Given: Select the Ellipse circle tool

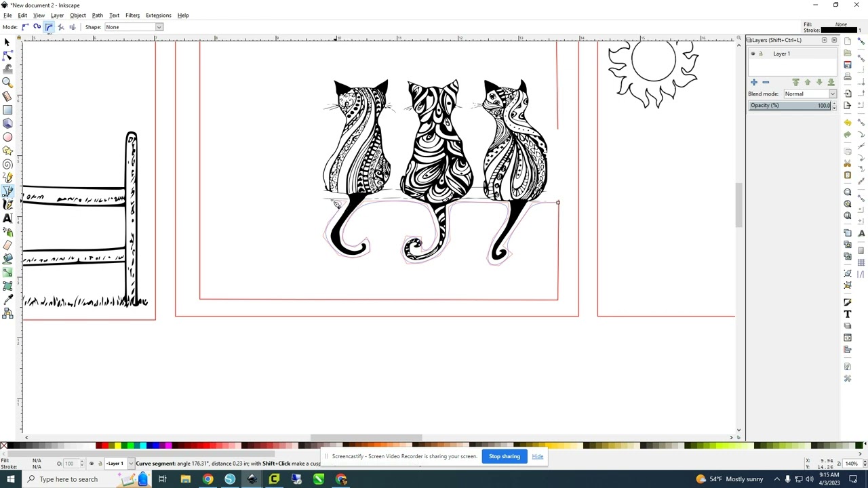Looking at the screenshot, I should 7,137.
